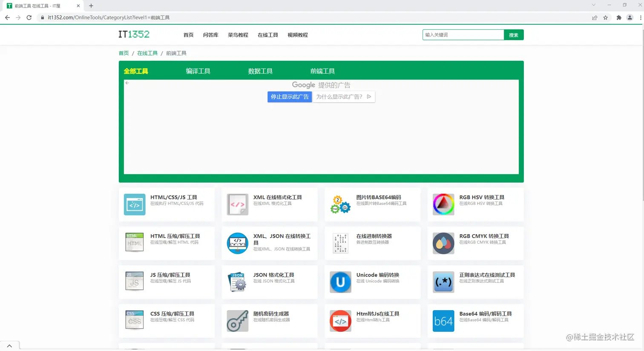Click the 首页 breadcrumb link
The image size is (644, 351).
[124, 53]
